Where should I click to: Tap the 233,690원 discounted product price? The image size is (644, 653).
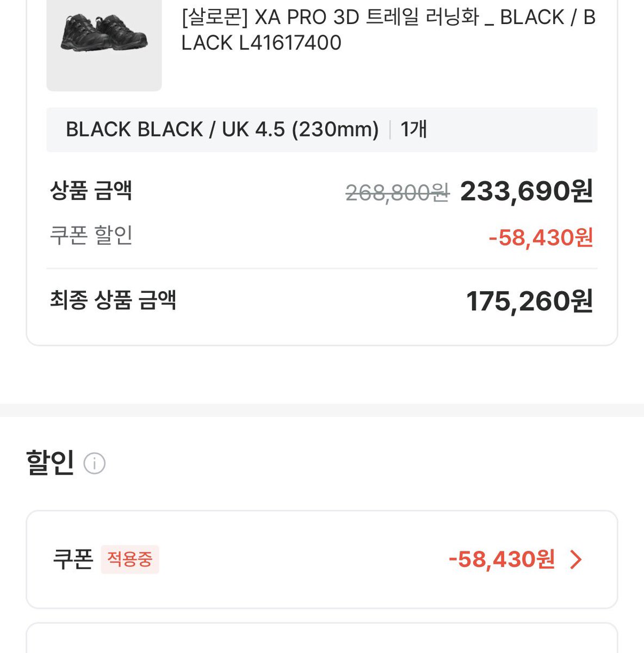527,192
